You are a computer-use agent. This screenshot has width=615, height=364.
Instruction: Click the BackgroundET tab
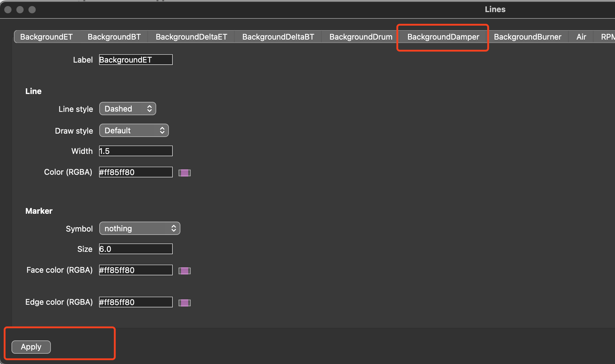click(x=46, y=37)
